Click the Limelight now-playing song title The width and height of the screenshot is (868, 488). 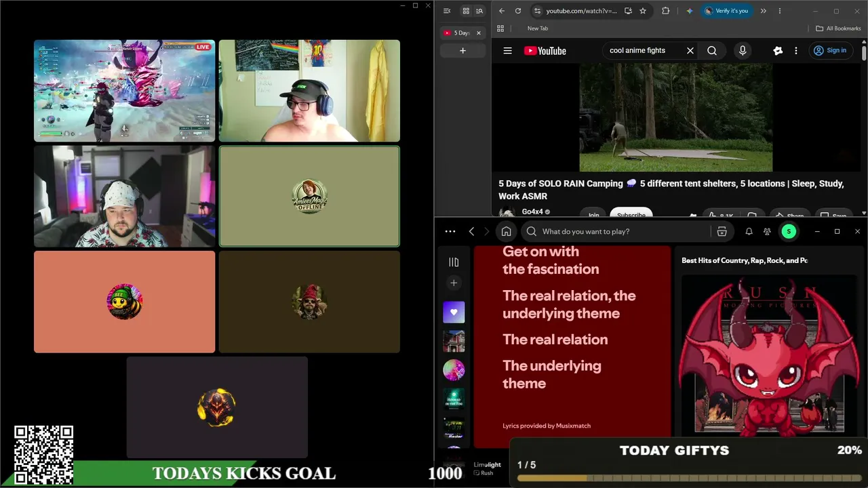coord(488,464)
